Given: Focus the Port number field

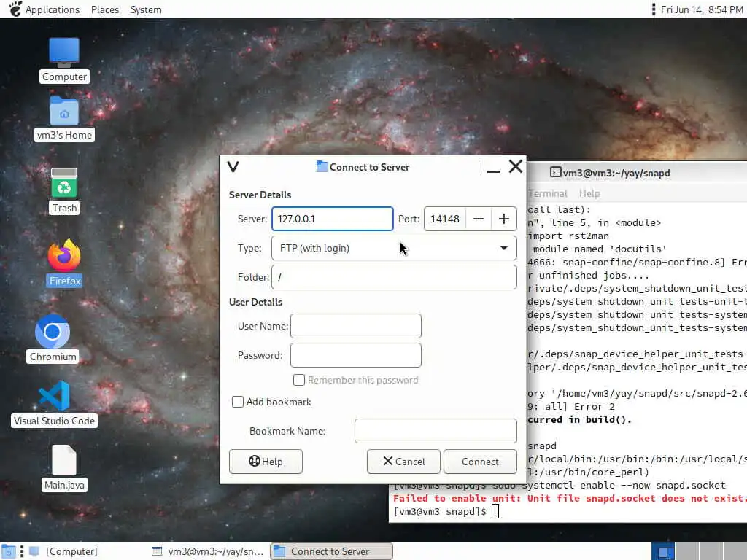Looking at the screenshot, I should pyautogui.click(x=445, y=219).
